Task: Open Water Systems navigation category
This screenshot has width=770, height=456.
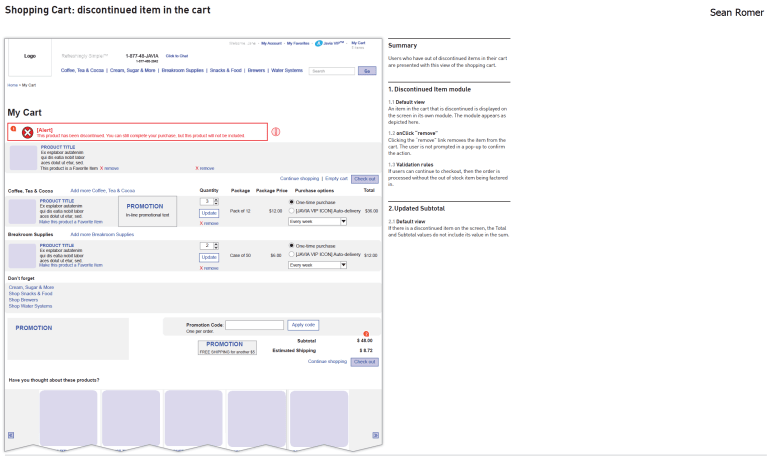Action: point(286,70)
